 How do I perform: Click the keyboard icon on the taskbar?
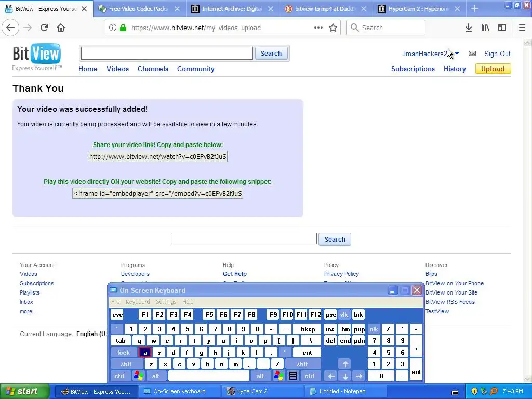455,392
